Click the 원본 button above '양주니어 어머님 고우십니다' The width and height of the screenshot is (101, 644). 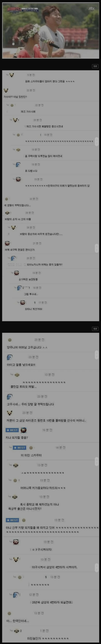tap(95, 328)
